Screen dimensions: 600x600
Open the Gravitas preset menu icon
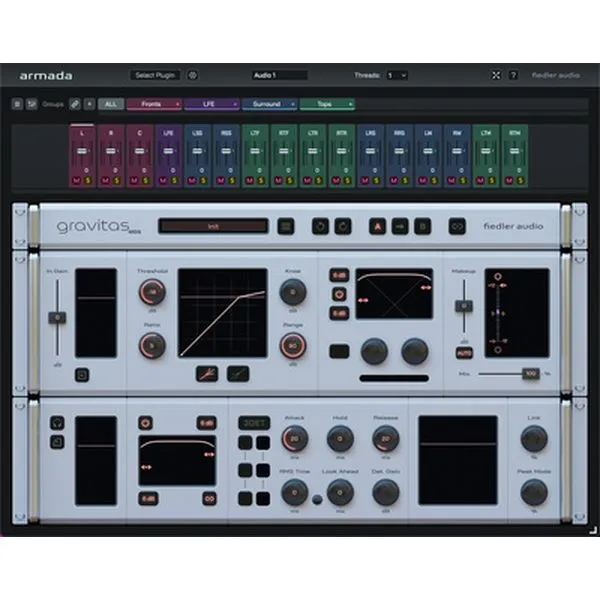point(285,227)
